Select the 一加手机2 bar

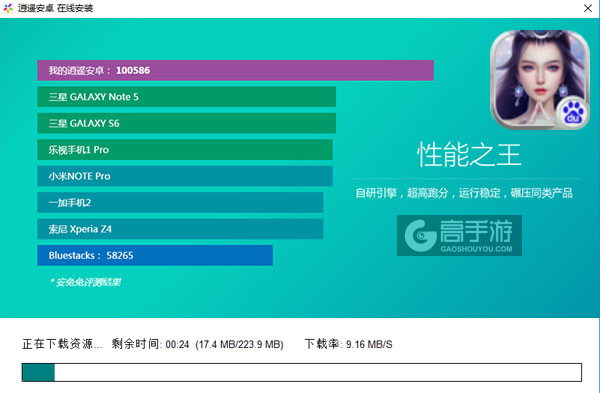[x=180, y=202]
